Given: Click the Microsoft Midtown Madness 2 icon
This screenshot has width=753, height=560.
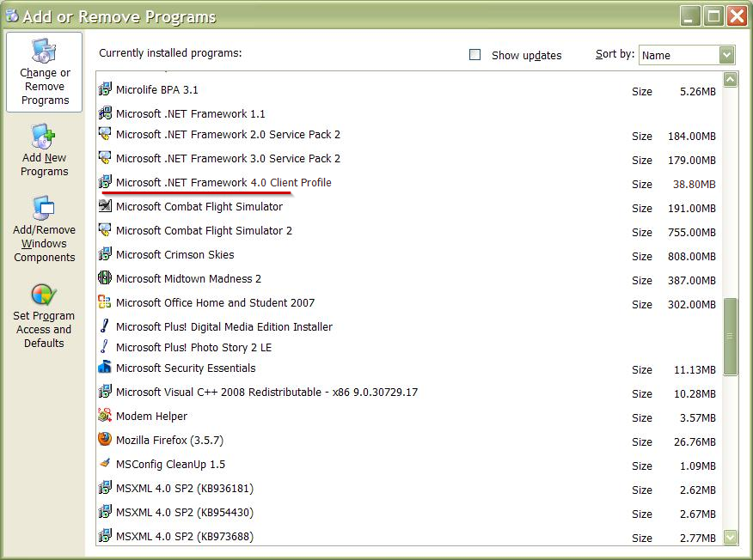Looking at the screenshot, I should click(x=105, y=278).
